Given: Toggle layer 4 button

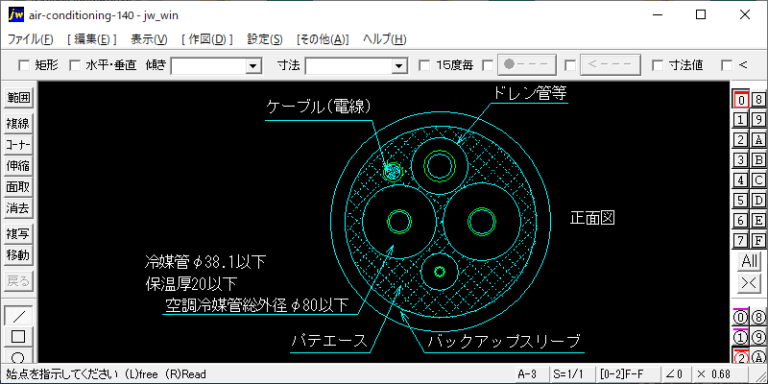Looking at the screenshot, I should click(741, 180).
